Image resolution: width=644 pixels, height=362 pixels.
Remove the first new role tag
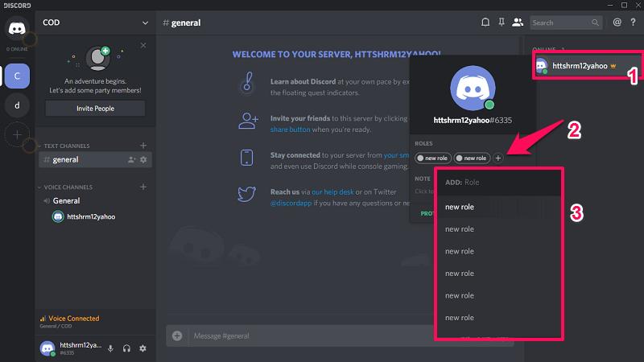pos(420,158)
